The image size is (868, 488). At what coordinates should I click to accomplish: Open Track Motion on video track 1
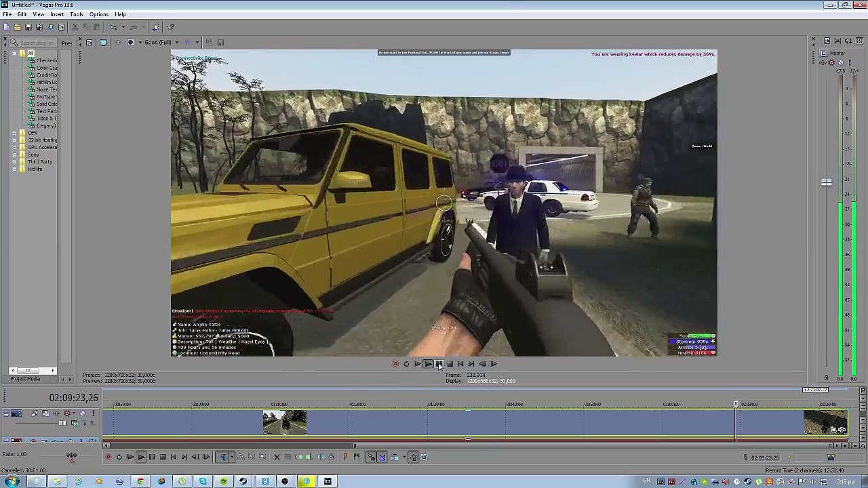coord(45,413)
